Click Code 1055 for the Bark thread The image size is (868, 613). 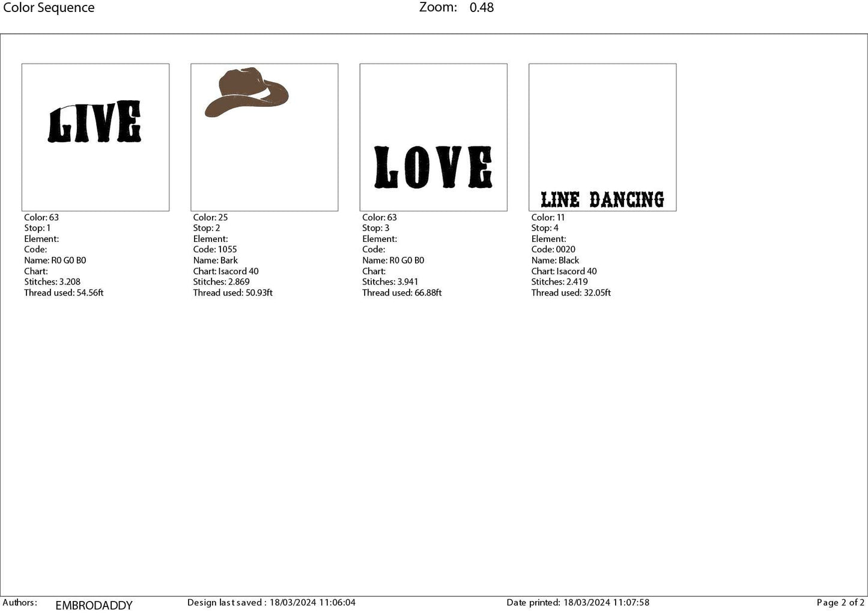[x=215, y=249]
